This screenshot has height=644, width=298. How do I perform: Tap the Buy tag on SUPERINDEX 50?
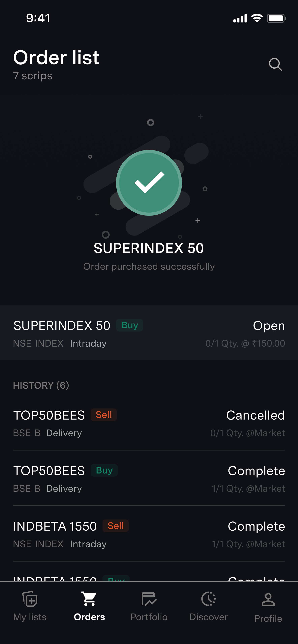(x=130, y=325)
